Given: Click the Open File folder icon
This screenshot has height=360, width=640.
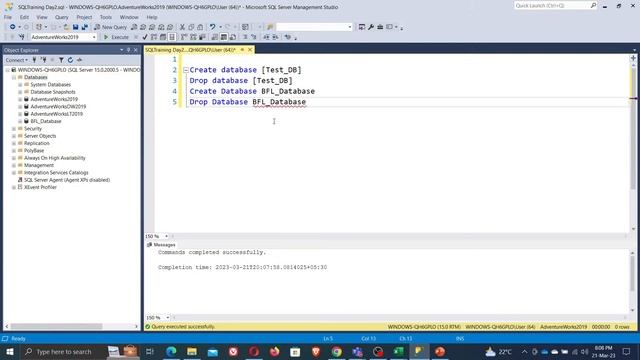Looking at the screenshot, I should tap(66, 27).
